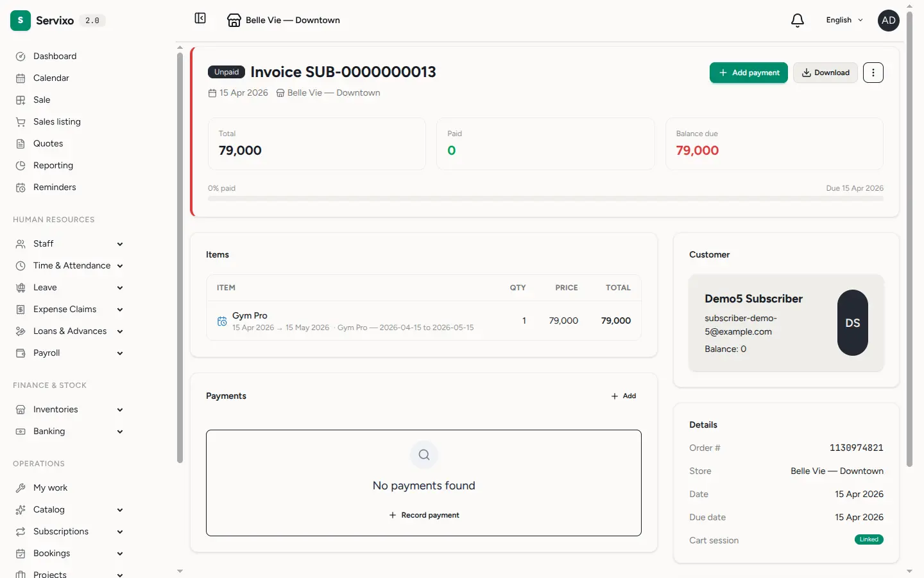Viewport: 924px width, 578px height.
Task: Click the Subscriptions cycle icon
Action: pyautogui.click(x=21, y=532)
